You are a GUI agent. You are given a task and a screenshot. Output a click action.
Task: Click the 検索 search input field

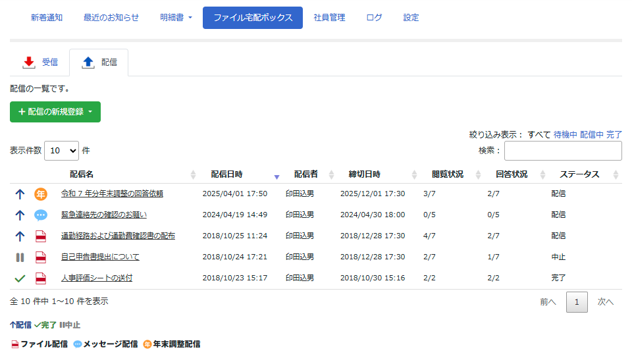pyautogui.click(x=563, y=150)
